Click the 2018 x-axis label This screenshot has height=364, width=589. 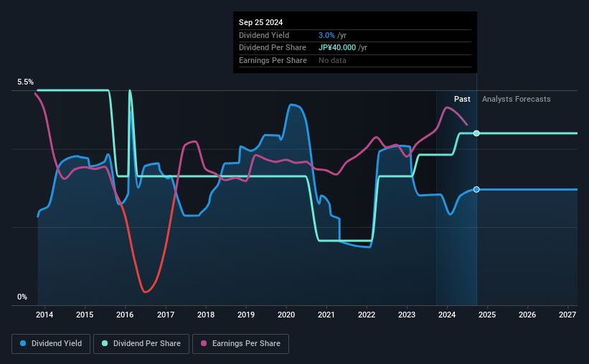tap(206, 315)
